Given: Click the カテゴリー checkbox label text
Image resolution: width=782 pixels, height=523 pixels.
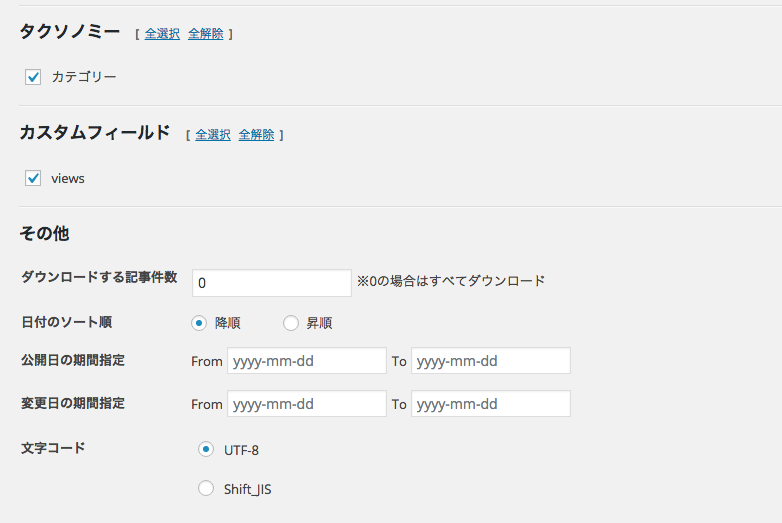Looking at the screenshot, I should [x=84, y=77].
